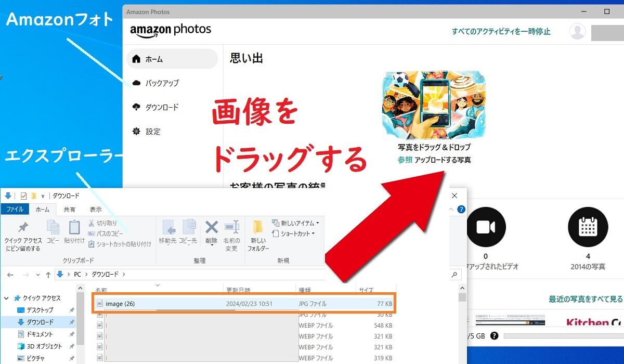Viewport: 624px width, 364px height.
Task: Click the 貼り付け icon in Explorer ribbon
Action: pyautogui.click(x=74, y=232)
